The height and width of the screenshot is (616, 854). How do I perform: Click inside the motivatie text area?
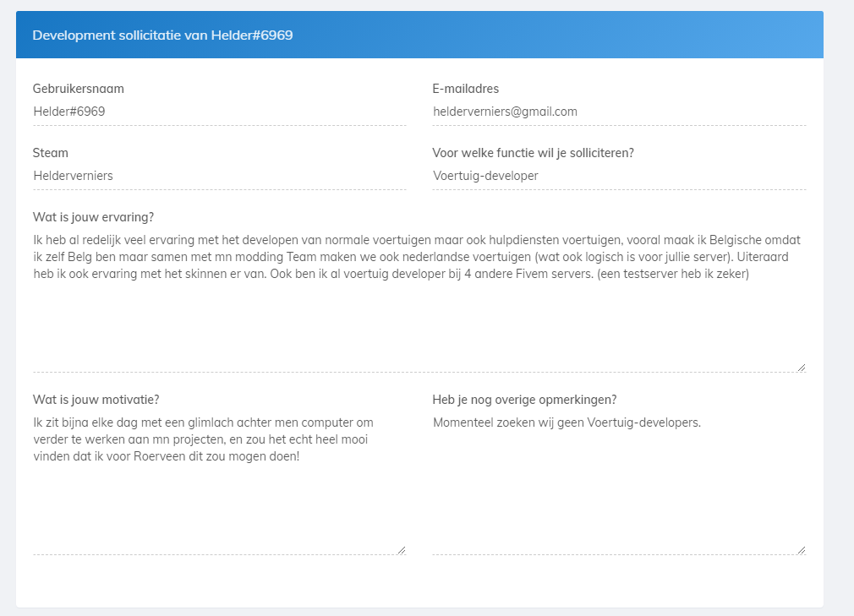click(x=219, y=507)
